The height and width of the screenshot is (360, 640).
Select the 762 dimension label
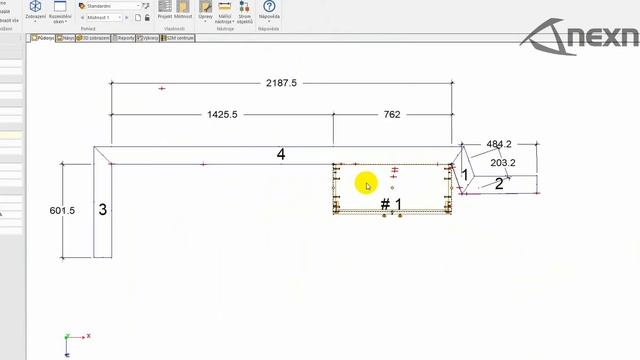(392, 115)
